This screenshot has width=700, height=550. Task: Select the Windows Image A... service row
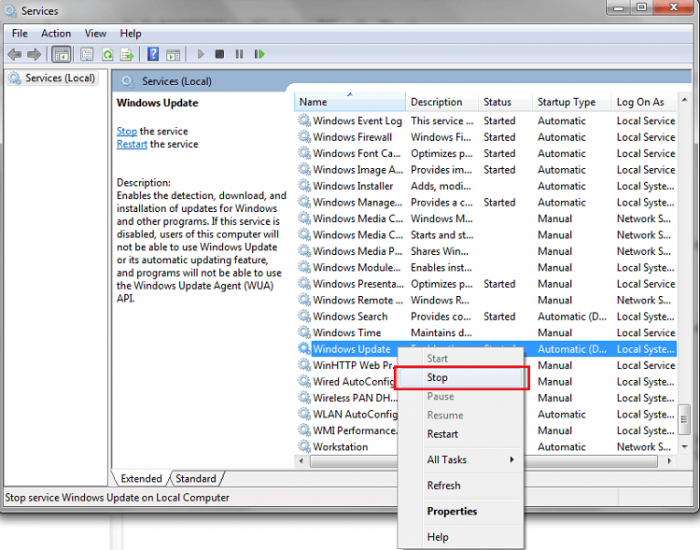[x=486, y=169]
